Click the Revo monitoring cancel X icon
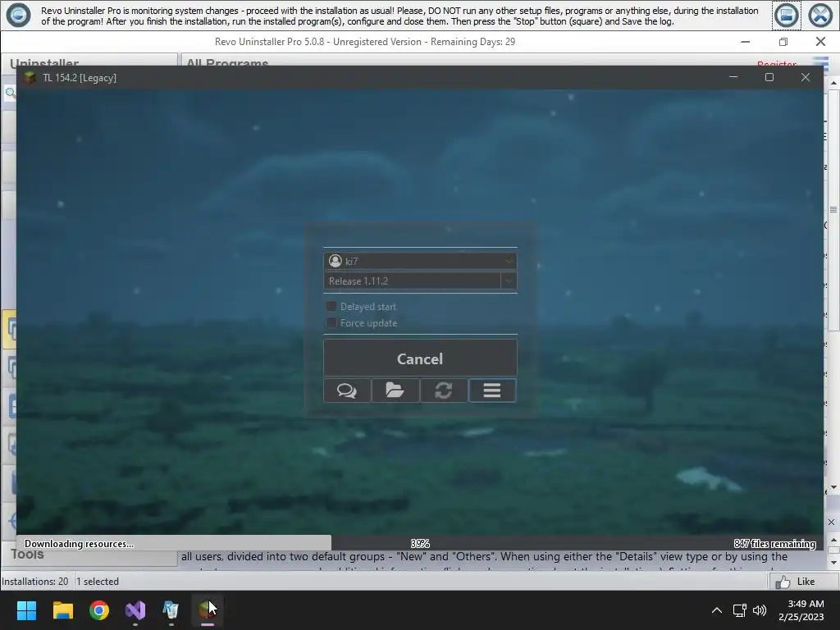 click(x=820, y=16)
